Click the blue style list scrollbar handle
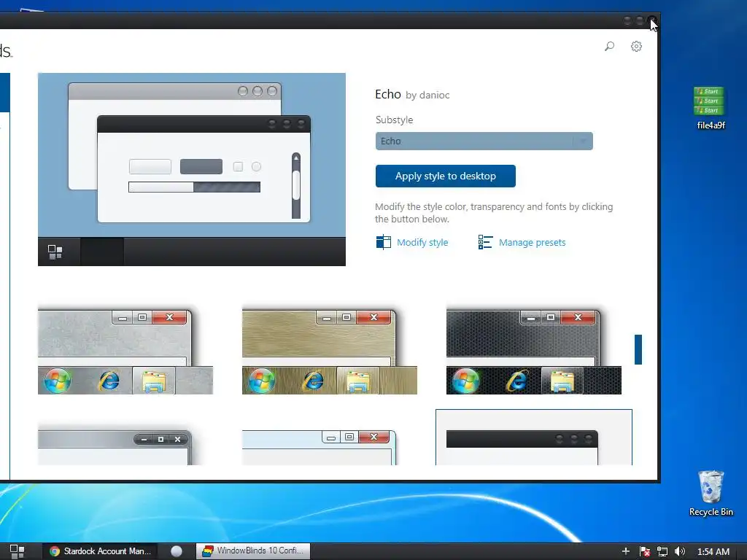747x560 pixels. tap(638, 349)
